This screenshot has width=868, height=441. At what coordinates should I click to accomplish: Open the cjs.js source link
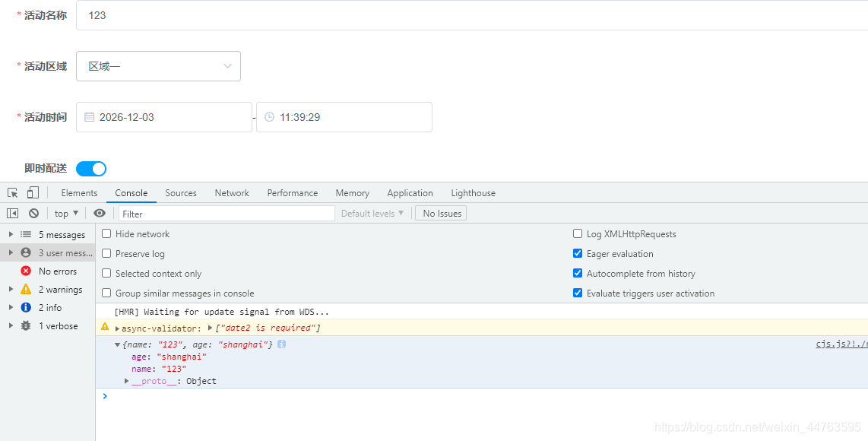pos(841,344)
